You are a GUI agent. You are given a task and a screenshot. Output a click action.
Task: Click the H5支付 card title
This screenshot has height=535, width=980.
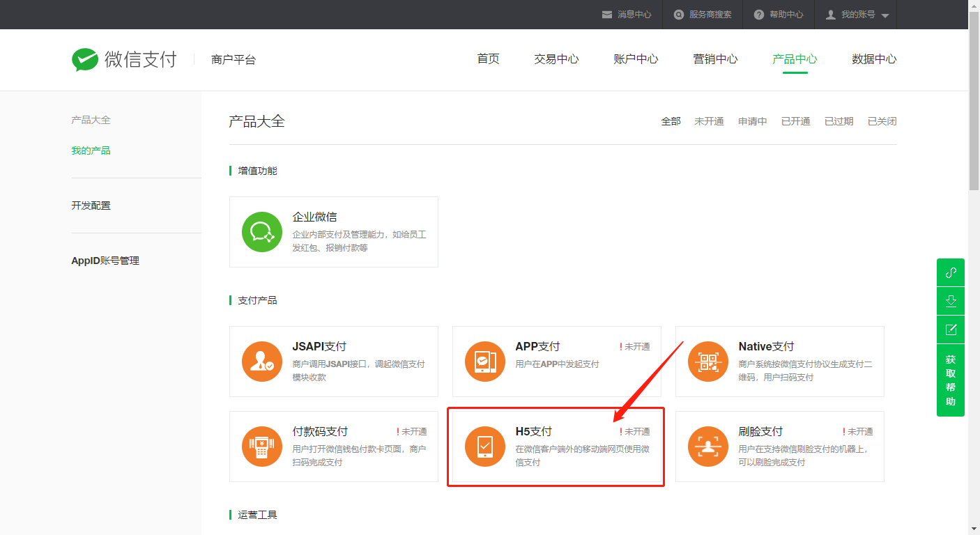click(533, 431)
